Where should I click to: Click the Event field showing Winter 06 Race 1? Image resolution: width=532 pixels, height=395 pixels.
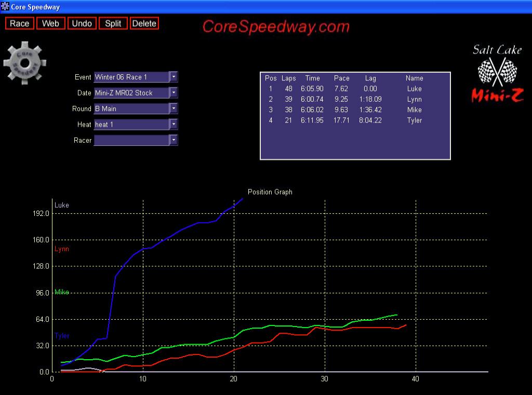click(131, 77)
